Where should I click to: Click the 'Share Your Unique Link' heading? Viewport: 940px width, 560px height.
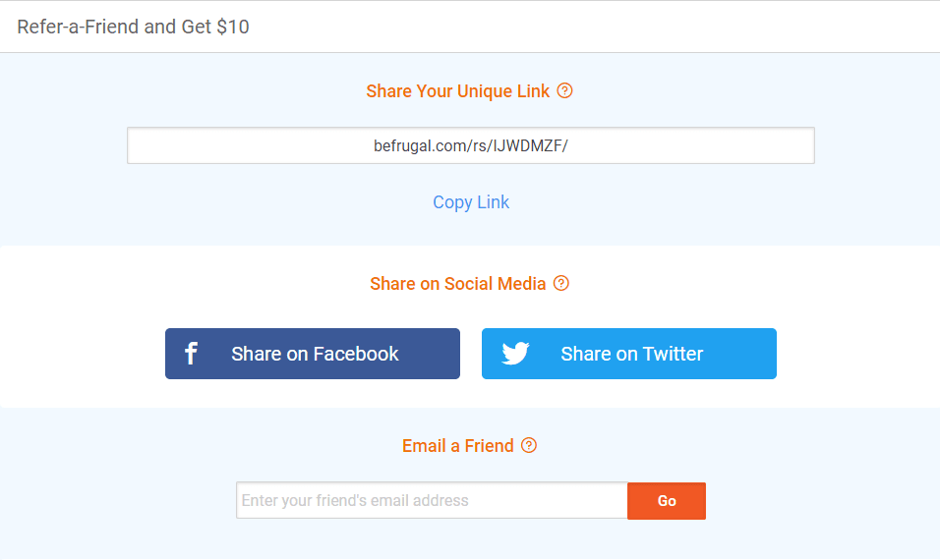(457, 90)
